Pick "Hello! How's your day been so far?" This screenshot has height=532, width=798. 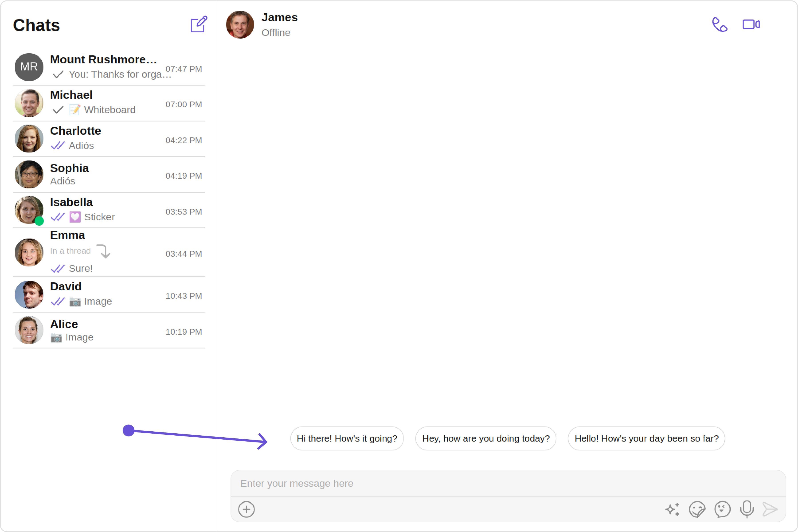(646, 438)
